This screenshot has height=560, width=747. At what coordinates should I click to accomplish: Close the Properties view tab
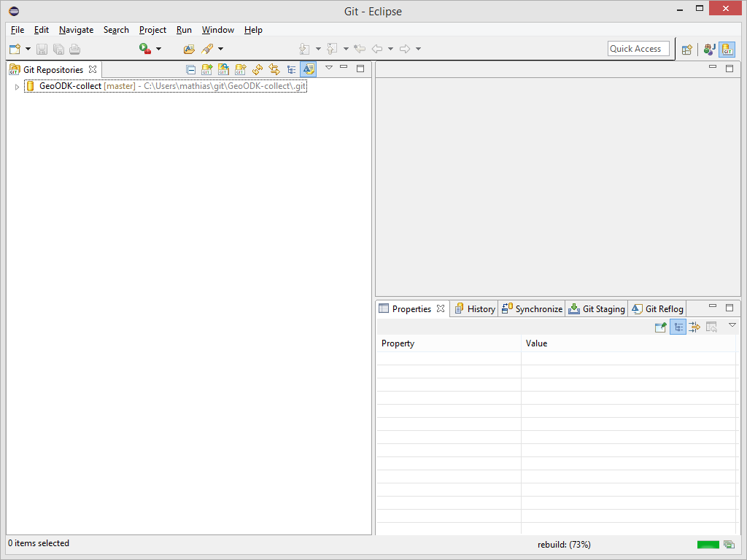(441, 308)
